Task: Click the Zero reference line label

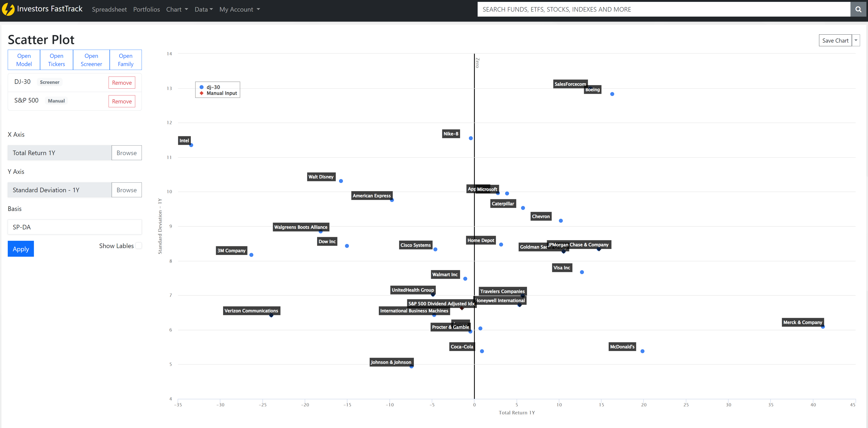Action: click(477, 63)
